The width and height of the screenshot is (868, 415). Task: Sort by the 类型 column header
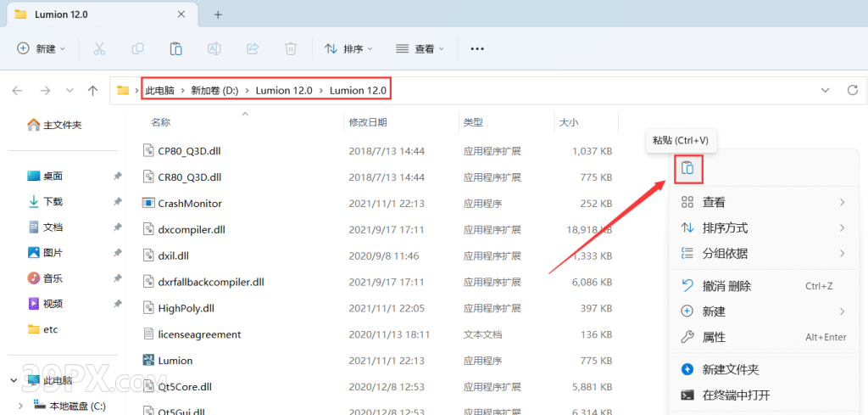[473, 122]
